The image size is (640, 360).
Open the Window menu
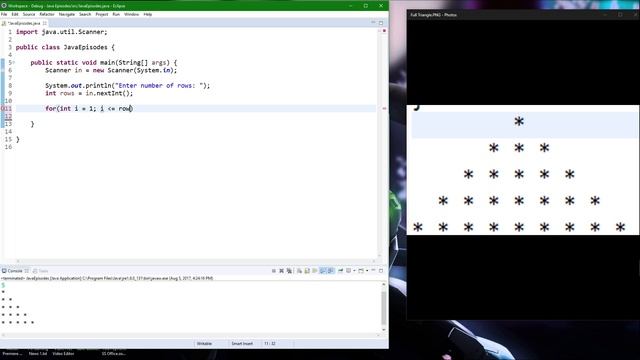(131, 14)
